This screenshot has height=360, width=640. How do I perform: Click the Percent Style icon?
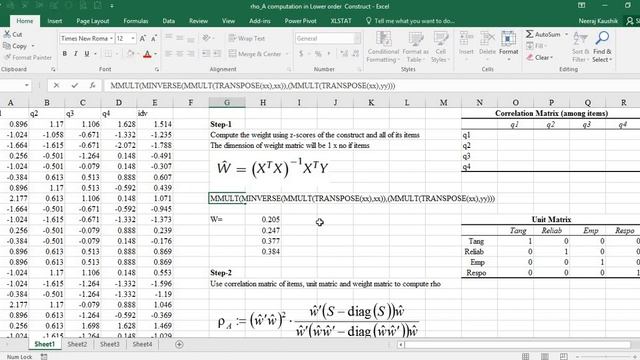[x=318, y=53]
